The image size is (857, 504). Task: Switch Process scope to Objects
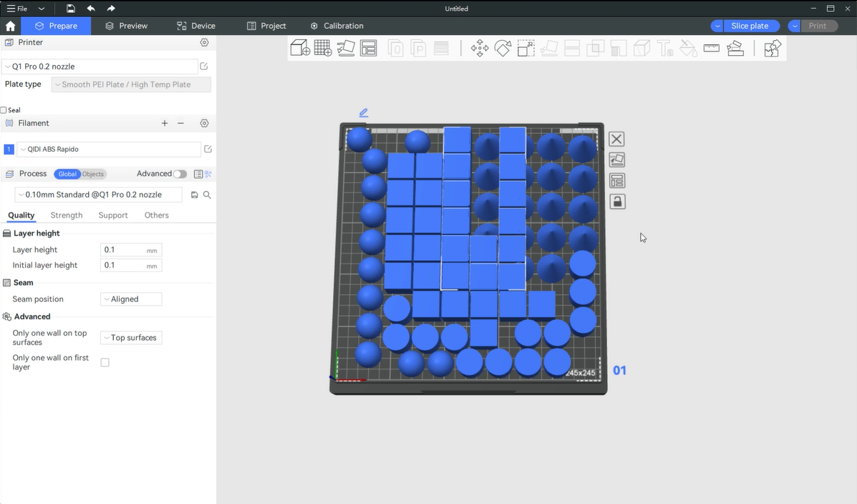93,174
